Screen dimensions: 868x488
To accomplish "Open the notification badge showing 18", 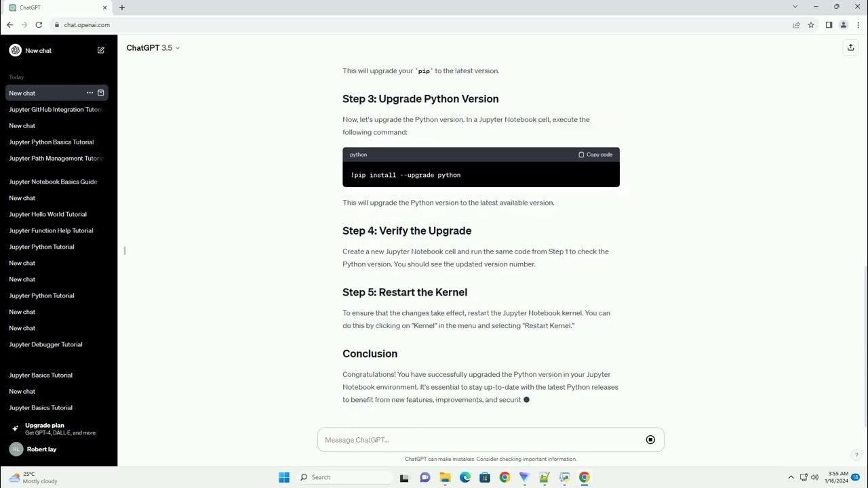I will click(x=856, y=477).
